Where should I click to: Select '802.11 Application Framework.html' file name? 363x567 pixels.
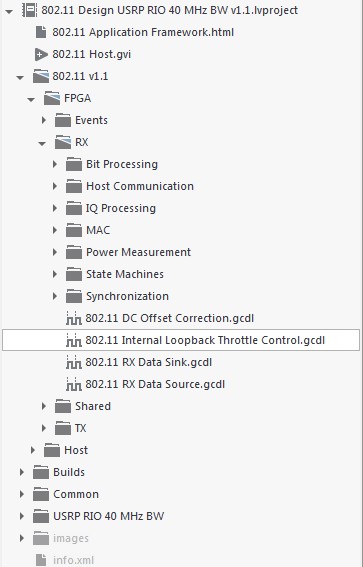pyautogui.click(x=143, y=32)
